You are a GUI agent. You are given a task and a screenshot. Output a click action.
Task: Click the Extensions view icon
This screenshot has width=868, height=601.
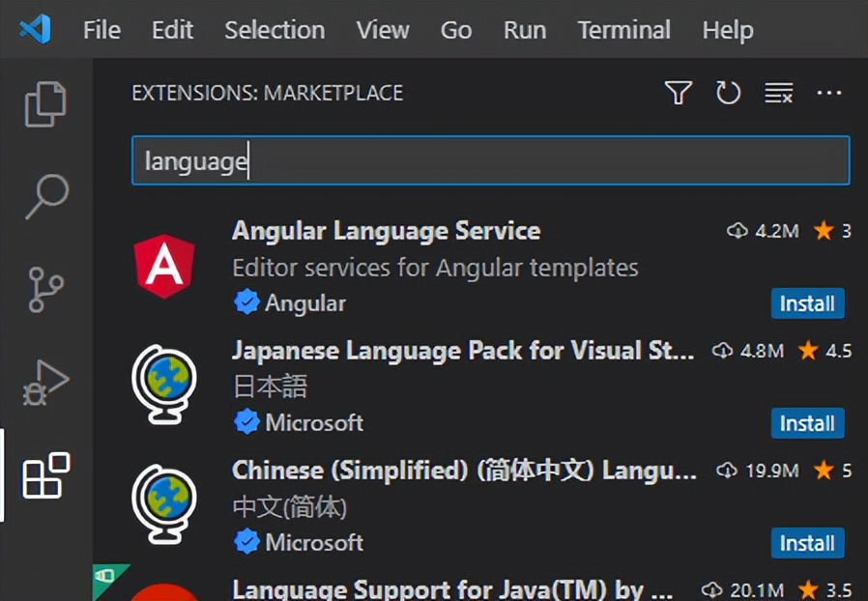pos(45,475)
